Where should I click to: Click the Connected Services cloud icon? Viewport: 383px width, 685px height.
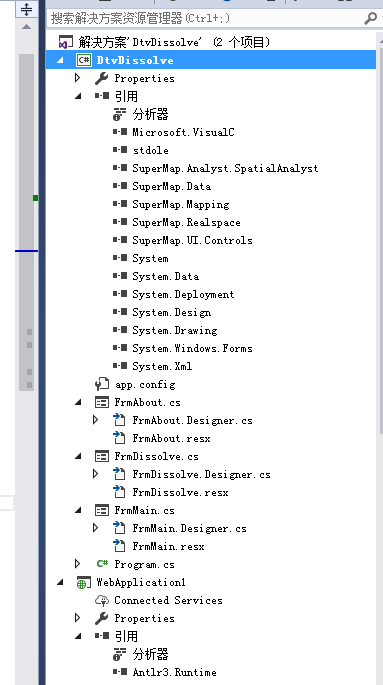click(x=101, y=600)
